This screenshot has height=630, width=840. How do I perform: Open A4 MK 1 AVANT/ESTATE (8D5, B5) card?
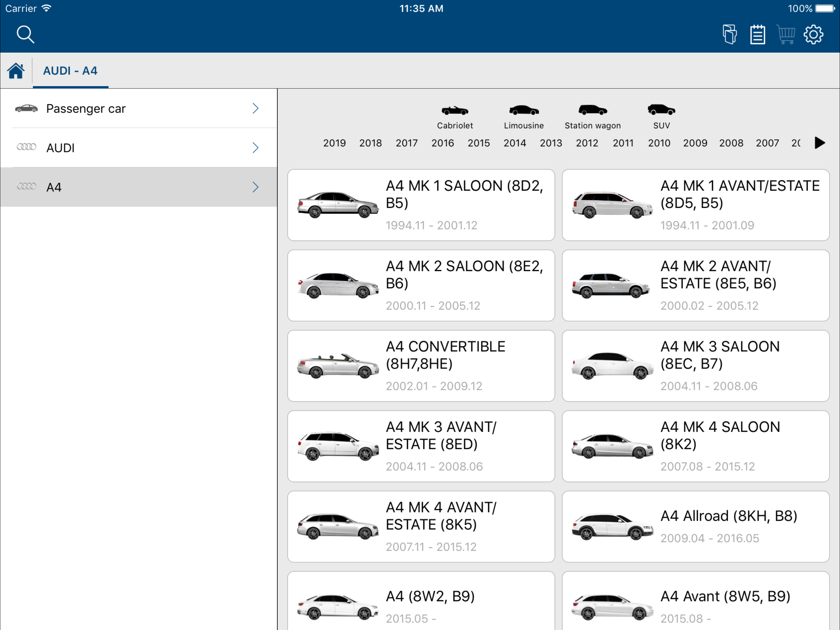(x=695, y=205)
